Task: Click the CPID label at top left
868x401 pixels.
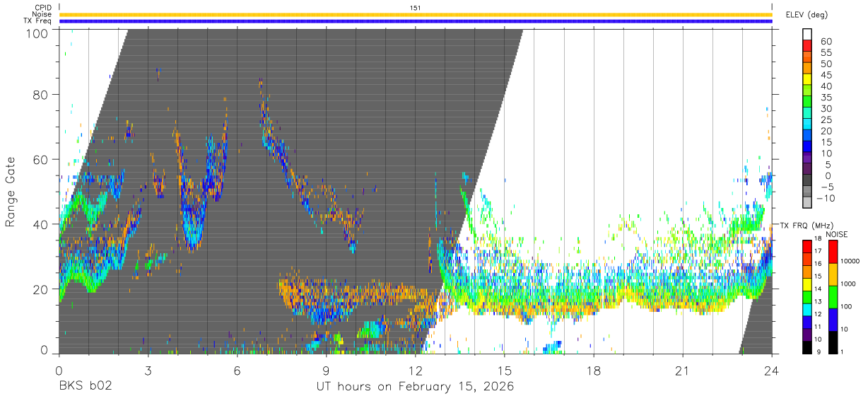Action: click(43, 8)
